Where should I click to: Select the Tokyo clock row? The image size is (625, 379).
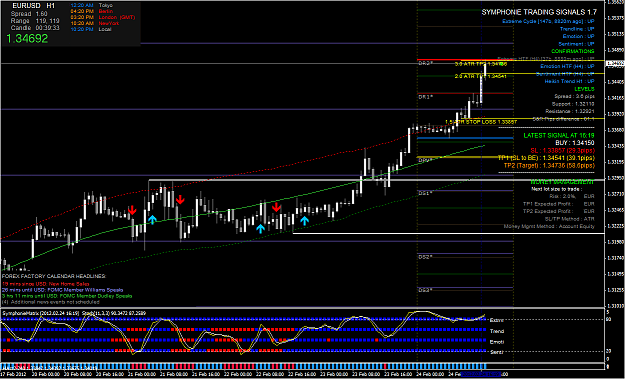(x=92, y=6)
